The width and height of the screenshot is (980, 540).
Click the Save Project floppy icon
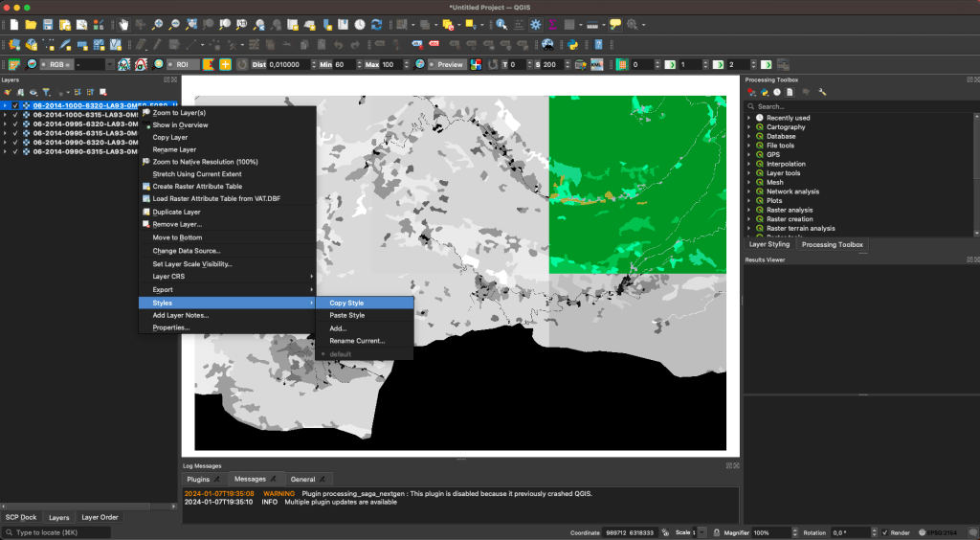(x=48, y=24)
